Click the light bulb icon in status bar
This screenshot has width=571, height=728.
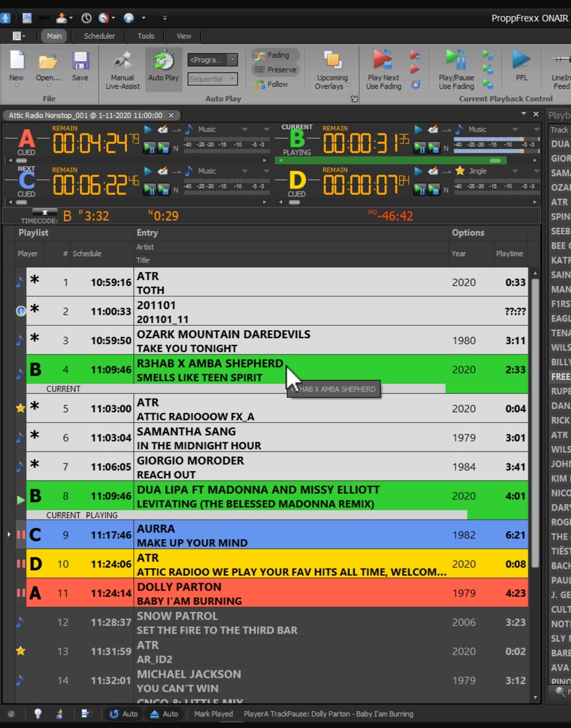tap(38, 714)
